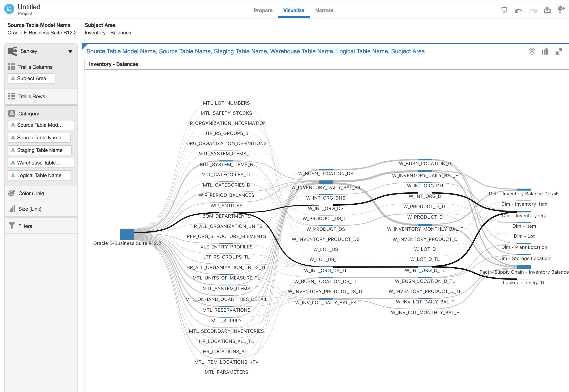Screen dimensions: 569x392
Task: Maximize the Sankey visualization
Action: [x=559, y=51]
